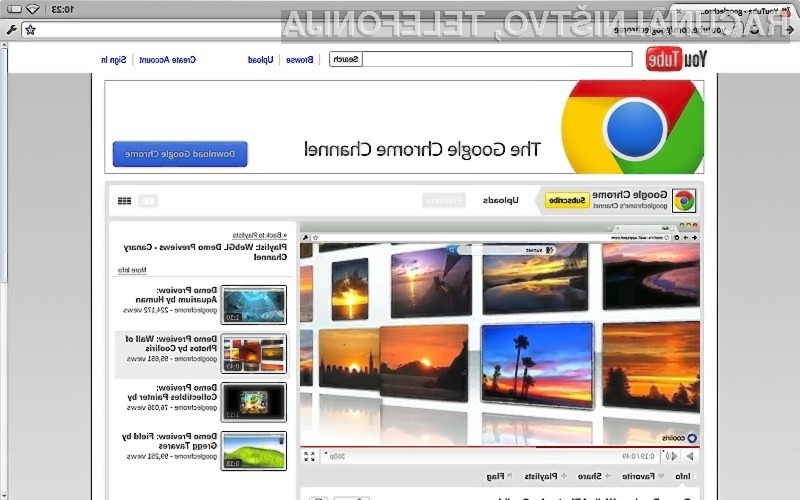This screenshot has width=800, height=500.
Task: Click the 0:19 / 0:49 time display
Action: tap(638, 456)
